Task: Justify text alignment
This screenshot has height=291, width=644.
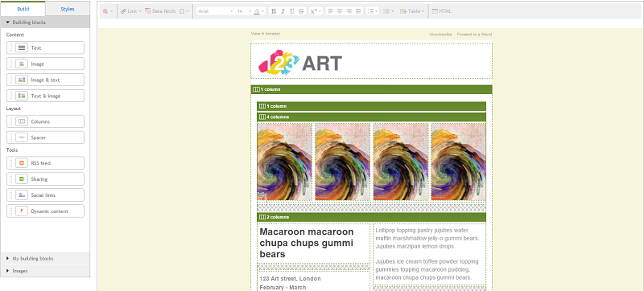Action: [x=358, y=11]
